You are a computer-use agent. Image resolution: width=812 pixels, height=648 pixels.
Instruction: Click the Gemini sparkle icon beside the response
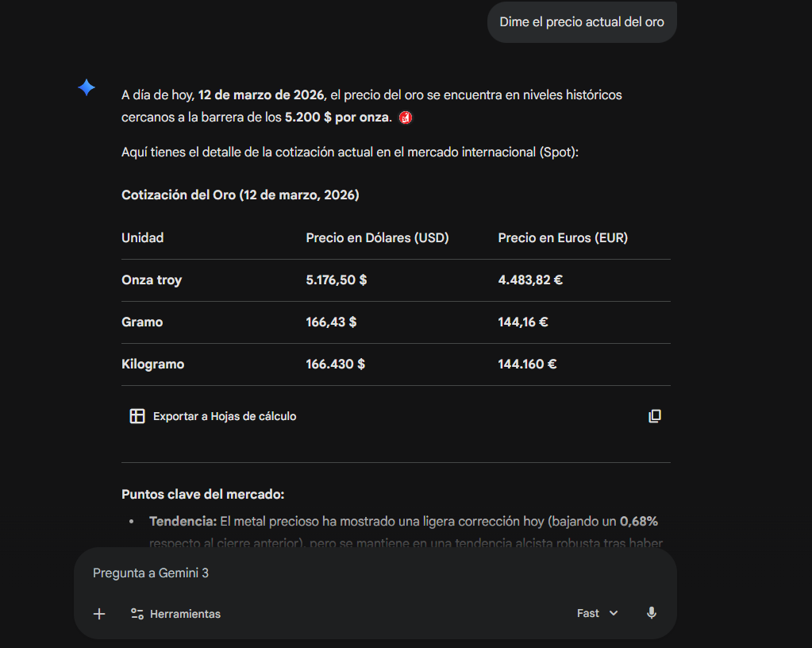pos(86,87)
